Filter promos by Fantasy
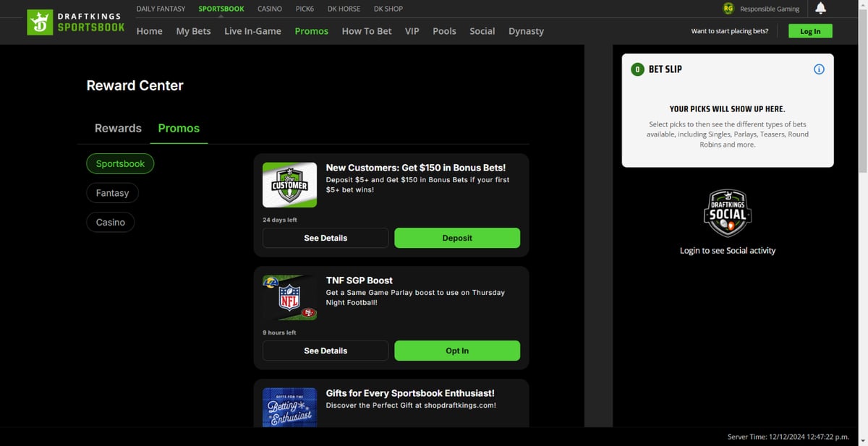Image resolution: width=868 pixels, height=446 pixels. 112,193
